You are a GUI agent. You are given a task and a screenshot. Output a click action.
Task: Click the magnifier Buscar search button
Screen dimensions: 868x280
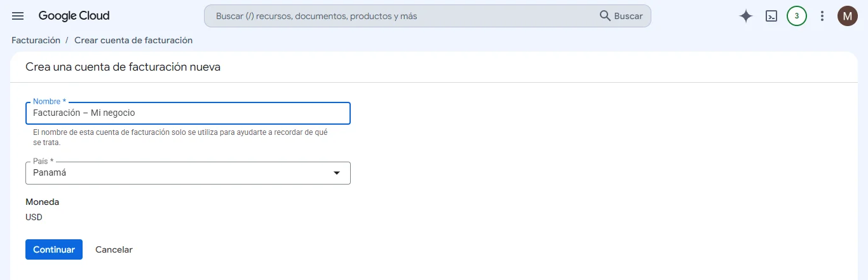621,16
